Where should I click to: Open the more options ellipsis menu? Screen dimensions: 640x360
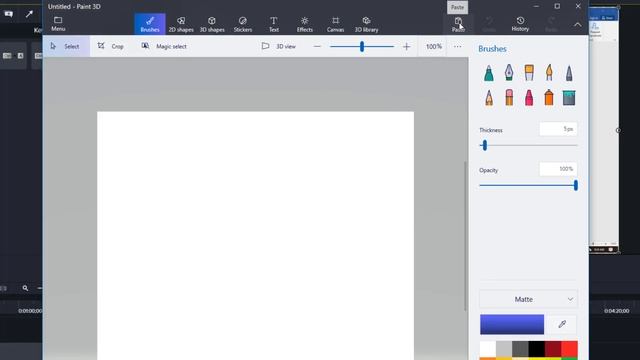click(x=458, y=47)
